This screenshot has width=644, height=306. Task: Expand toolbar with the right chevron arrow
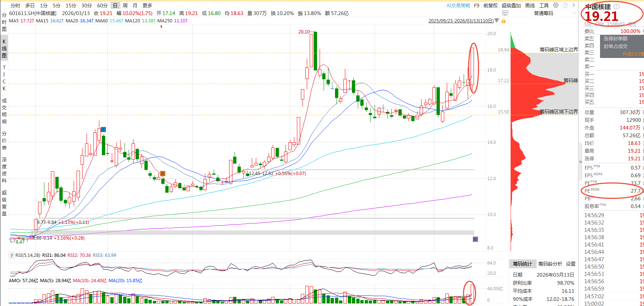(574, 5)
